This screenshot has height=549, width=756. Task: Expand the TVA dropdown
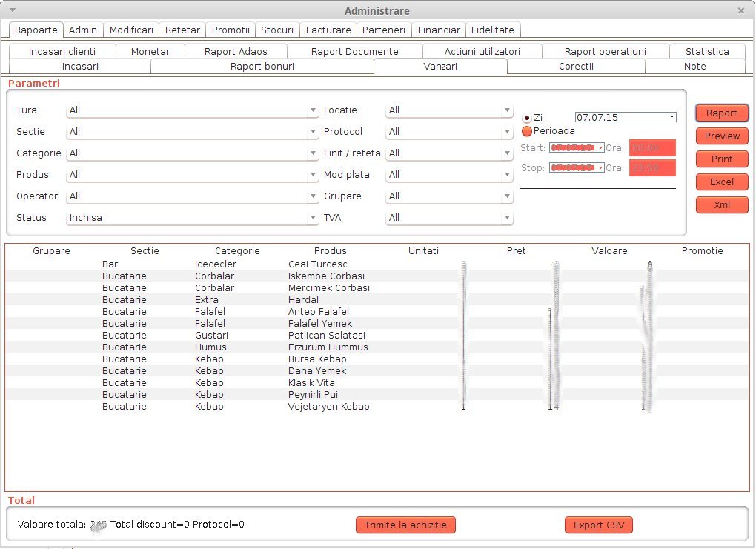(449, 217)
